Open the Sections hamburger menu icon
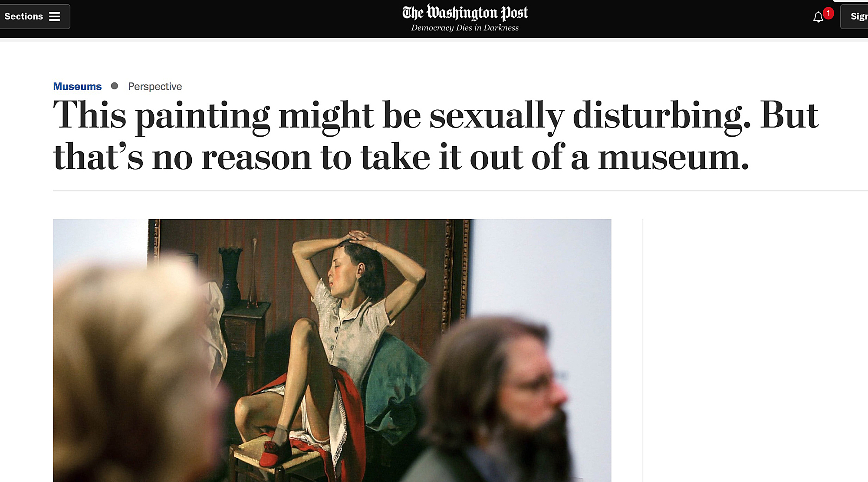868x482 pixels. click(x=54, y=16)
